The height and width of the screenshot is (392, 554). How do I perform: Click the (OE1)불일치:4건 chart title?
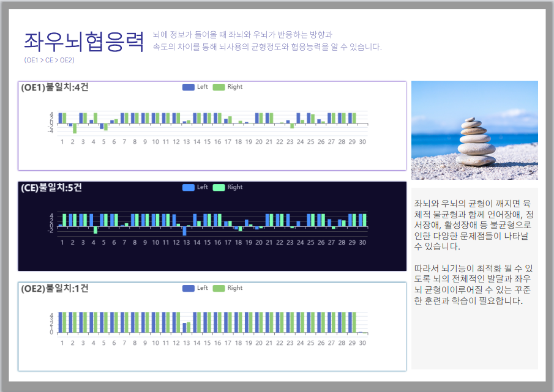[54, 87]
